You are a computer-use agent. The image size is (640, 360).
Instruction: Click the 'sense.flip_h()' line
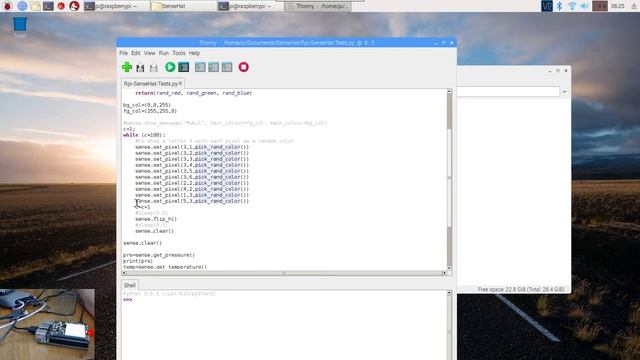[156, 219]
